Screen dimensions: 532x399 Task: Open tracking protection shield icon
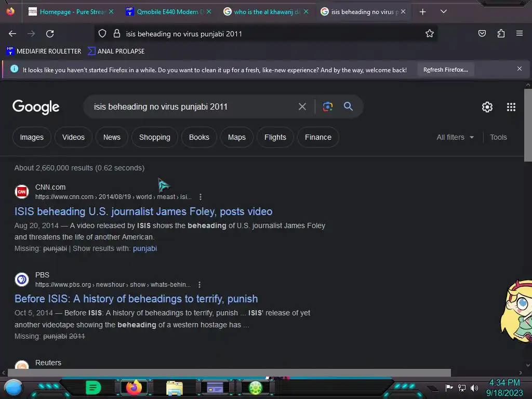pos(102,34)
